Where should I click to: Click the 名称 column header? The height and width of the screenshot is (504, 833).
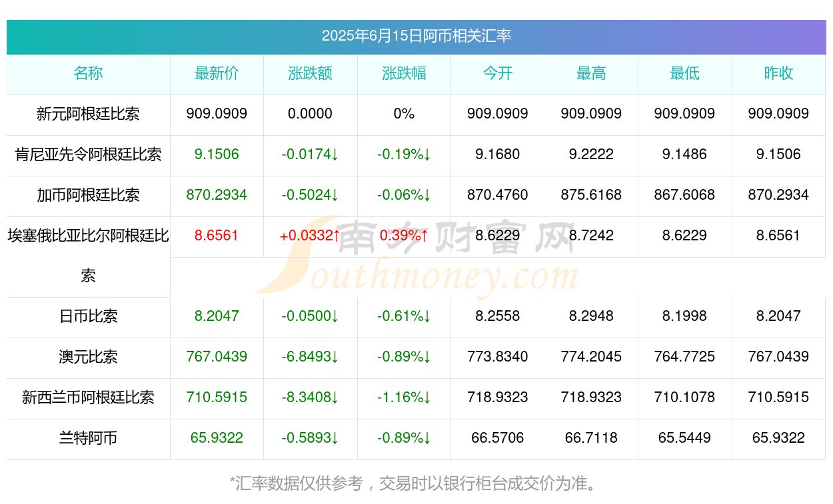pyautogui.click(x=88, y=73)
